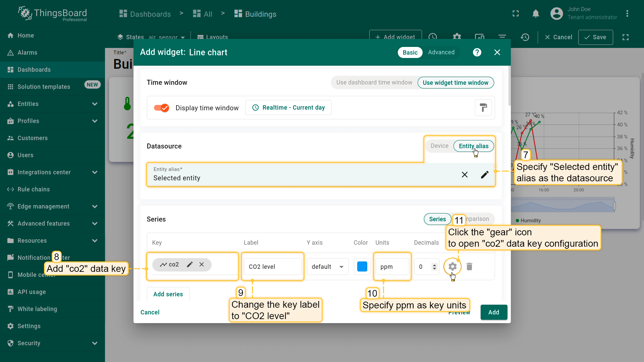Switch to the Advanced mode tab
644x362 pixels.
tap(441, 52)
